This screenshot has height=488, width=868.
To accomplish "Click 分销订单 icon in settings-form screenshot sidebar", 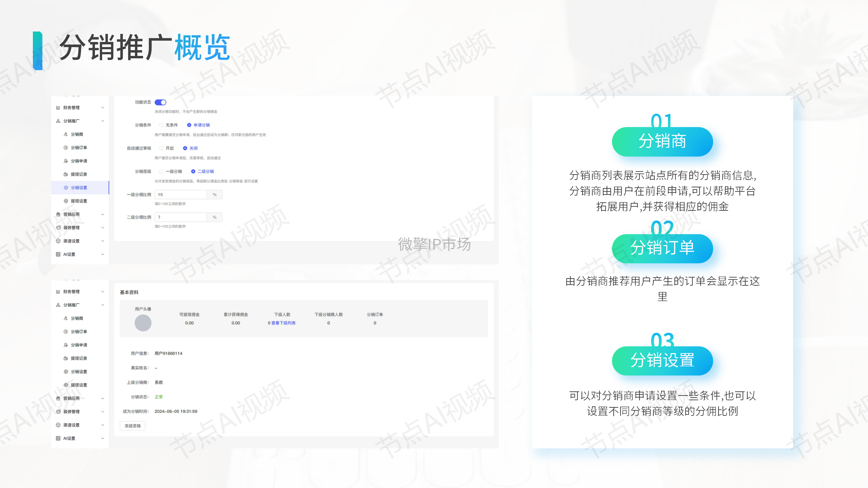I will (x=66, y=148).
